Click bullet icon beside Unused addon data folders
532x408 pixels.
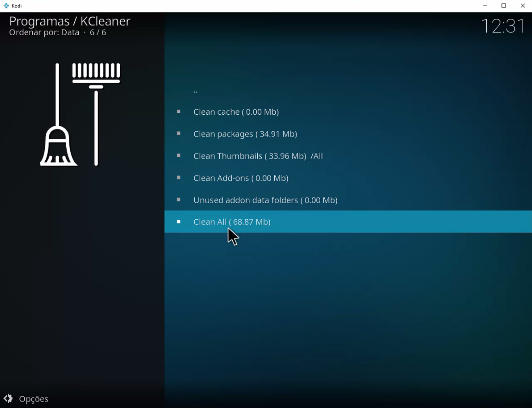point(179,199)
